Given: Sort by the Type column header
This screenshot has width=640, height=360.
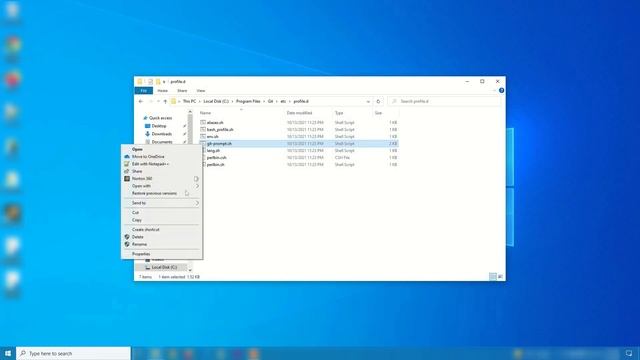Looking at the screenshot, I should pyautogui.click(x=339, y=113).
